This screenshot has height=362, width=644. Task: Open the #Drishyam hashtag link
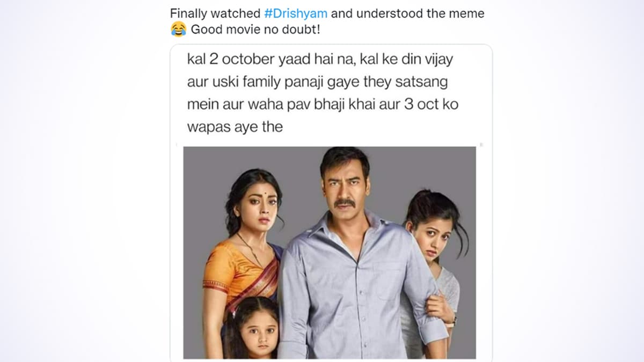pyautogui.click(x=297, y=13)
